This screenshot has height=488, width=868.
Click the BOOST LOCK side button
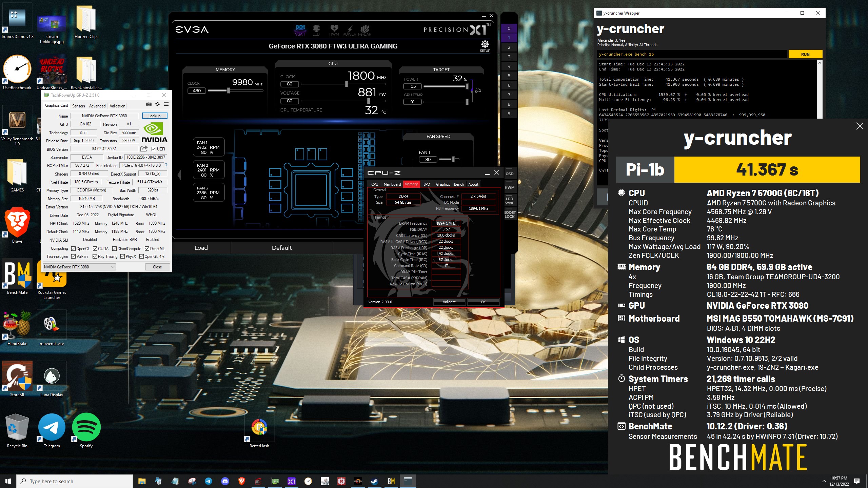click(509, 215)
